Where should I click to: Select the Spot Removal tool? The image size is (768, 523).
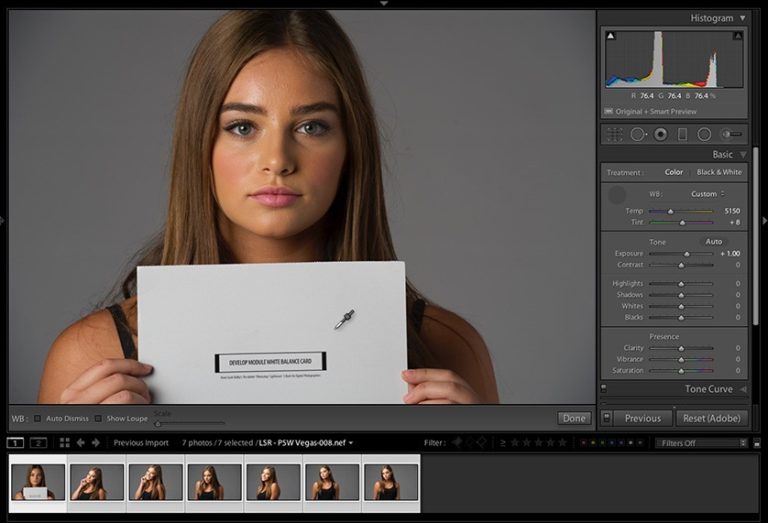pos(638,134)
